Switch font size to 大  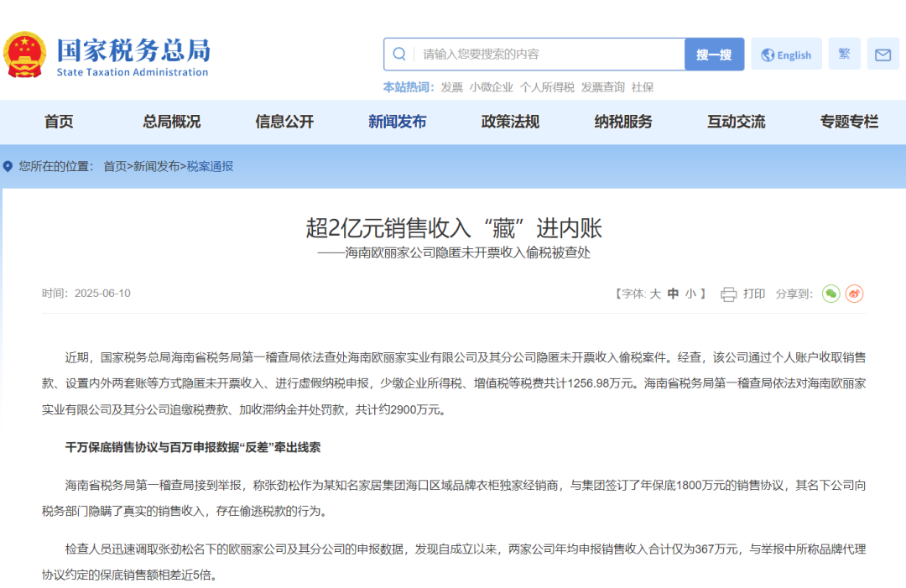tap(655, 294)
